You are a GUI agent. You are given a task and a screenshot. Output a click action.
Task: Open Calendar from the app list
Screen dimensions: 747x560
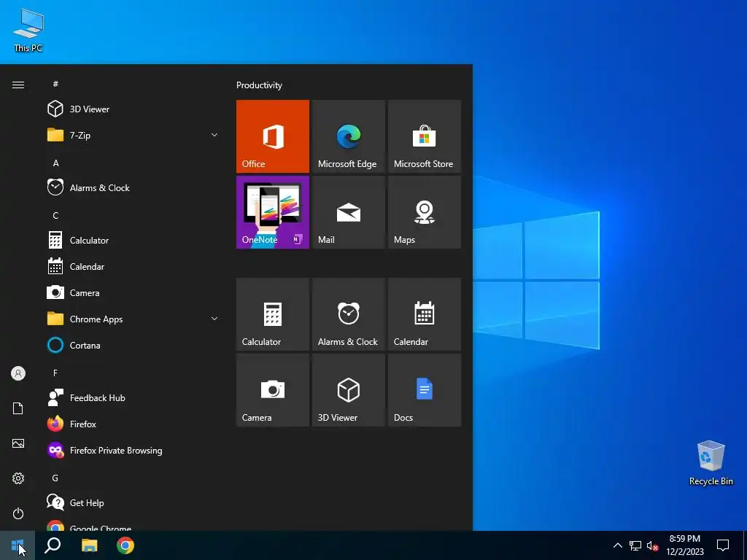click(x=133, y=267)
